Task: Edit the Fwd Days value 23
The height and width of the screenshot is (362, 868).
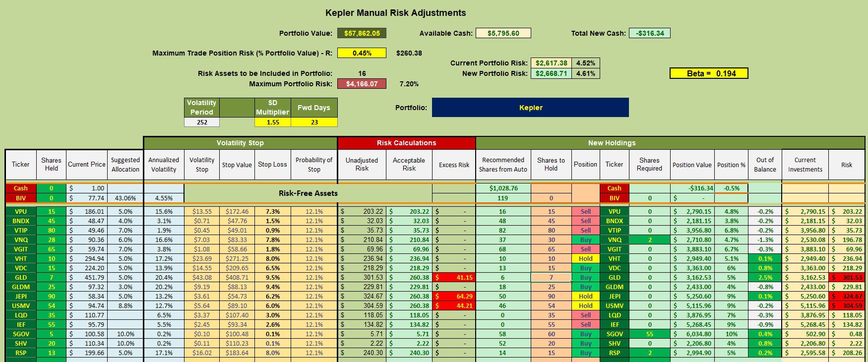Action: tap(314, 122)
